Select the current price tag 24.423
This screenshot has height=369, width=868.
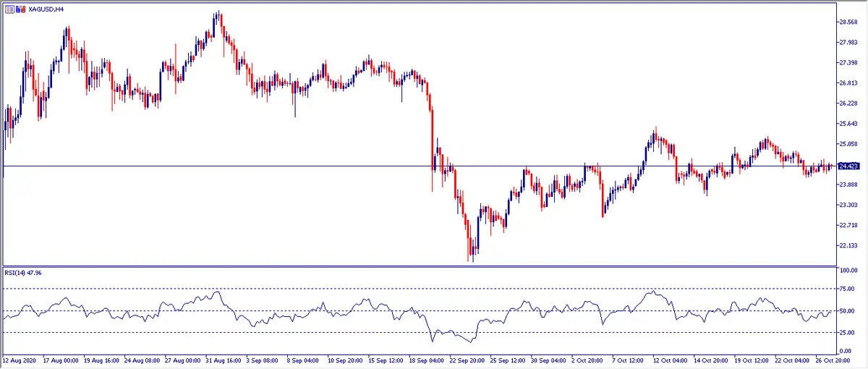click(848, 166)
